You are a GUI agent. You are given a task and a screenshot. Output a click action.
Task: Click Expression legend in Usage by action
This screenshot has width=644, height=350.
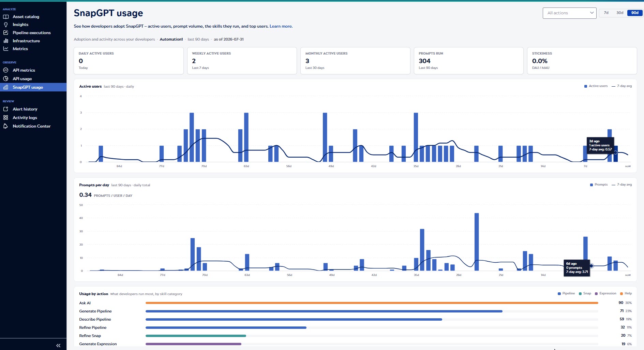605,293
